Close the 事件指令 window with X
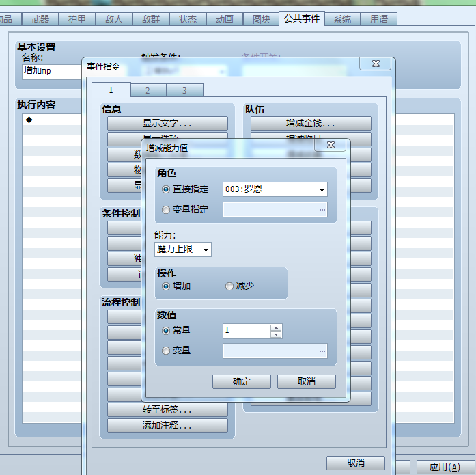The width and height of the screenshot is (476, 475). pos(376,64)
